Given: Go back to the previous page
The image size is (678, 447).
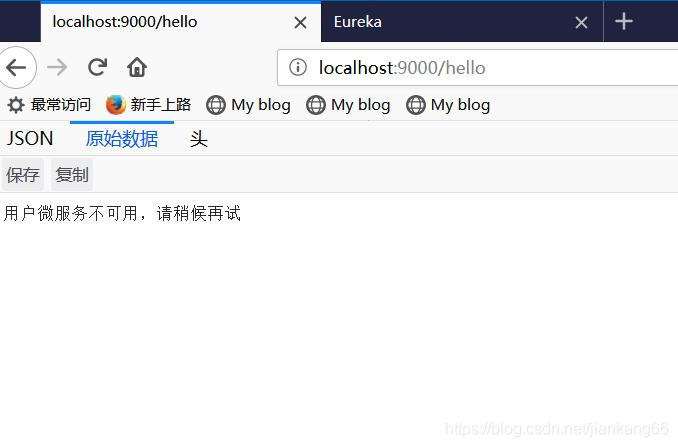Looking at the screenshot, I should point(16,67).
